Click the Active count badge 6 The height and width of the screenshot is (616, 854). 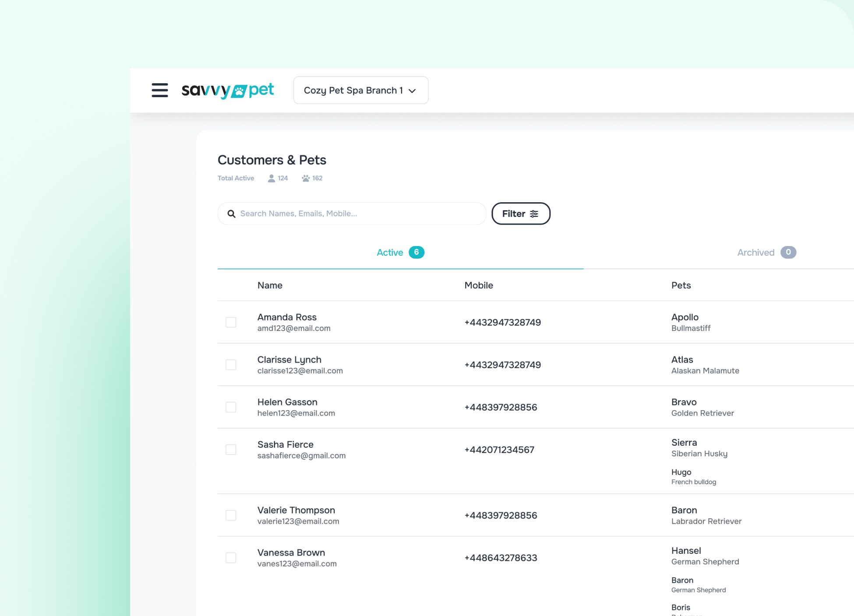pyautogui.click(x=416, y=252)
